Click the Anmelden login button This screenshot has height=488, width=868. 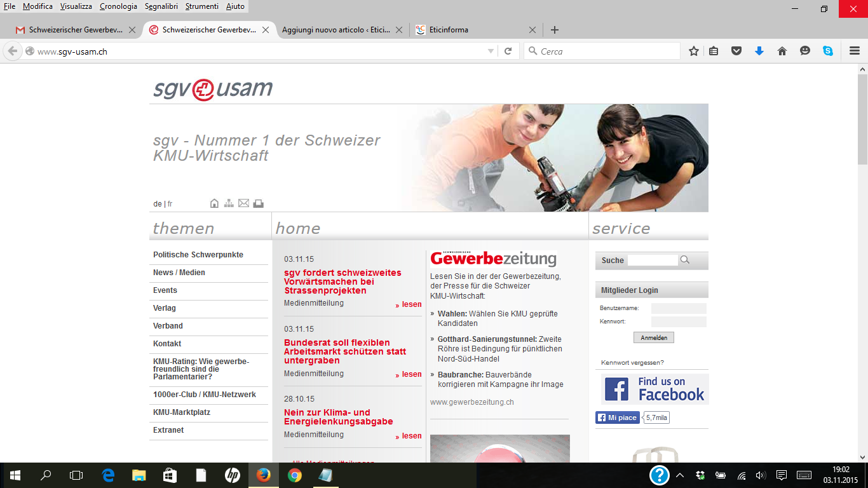[x=654, y=338]
